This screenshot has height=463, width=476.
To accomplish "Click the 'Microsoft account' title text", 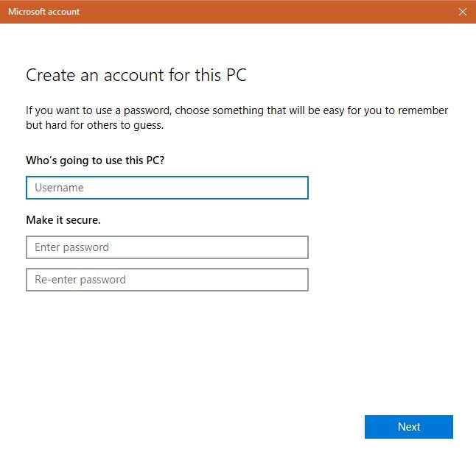I will tap(43, 12).
